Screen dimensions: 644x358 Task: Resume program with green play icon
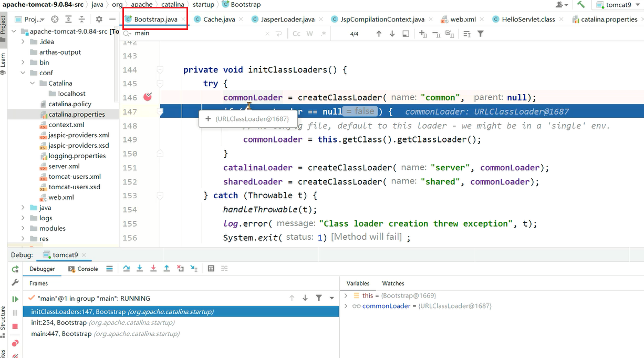click(x=15, y=299)
